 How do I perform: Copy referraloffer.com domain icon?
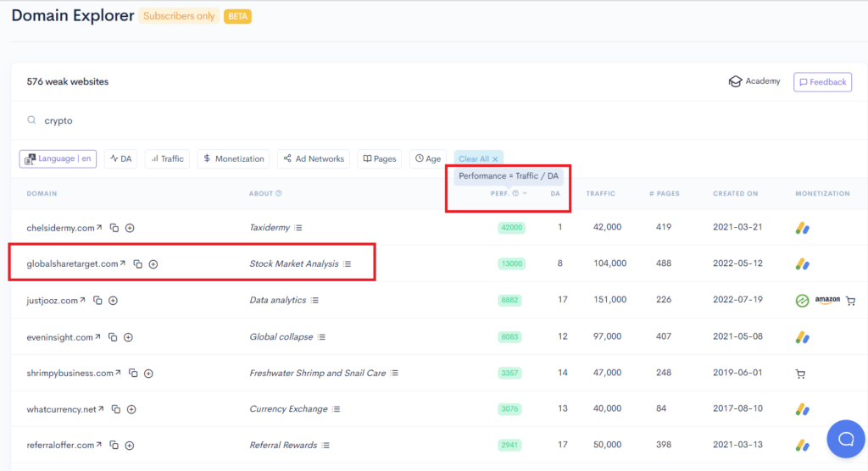(x=114, y=446)
